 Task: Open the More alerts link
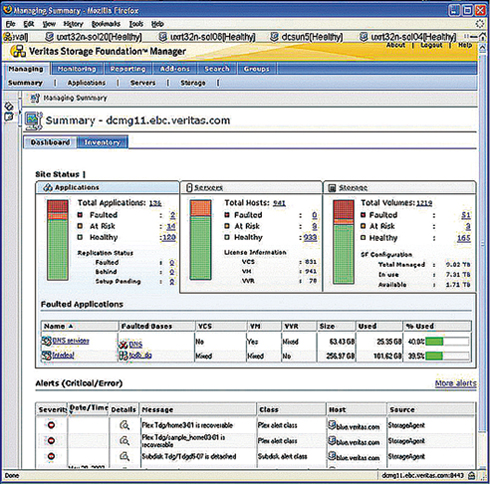455,383
